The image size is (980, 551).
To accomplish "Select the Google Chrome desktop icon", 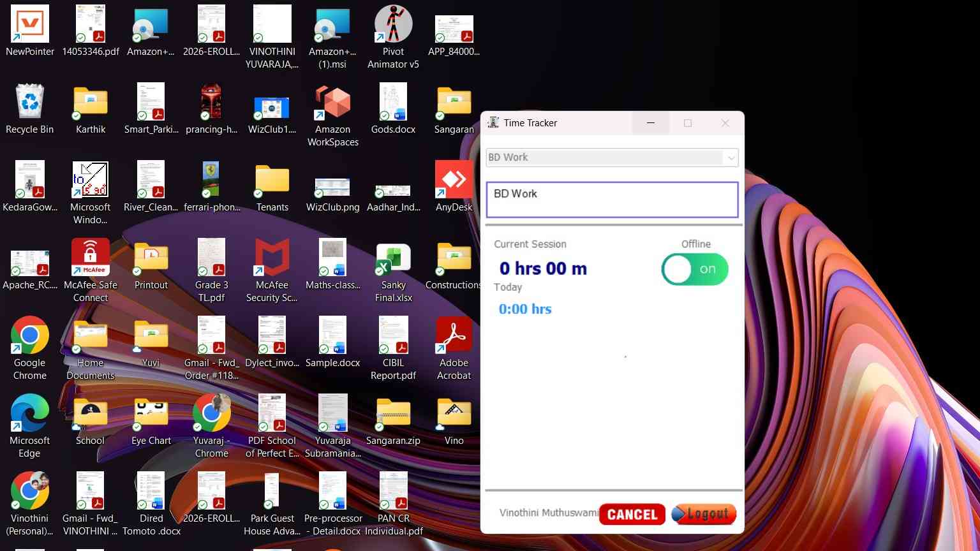I will coord(29,348).
